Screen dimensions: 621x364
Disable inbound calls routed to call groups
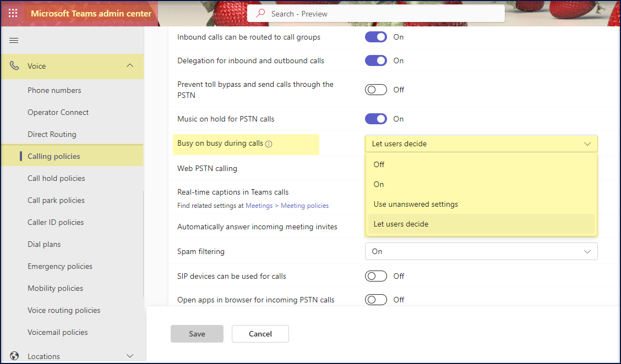376,37
